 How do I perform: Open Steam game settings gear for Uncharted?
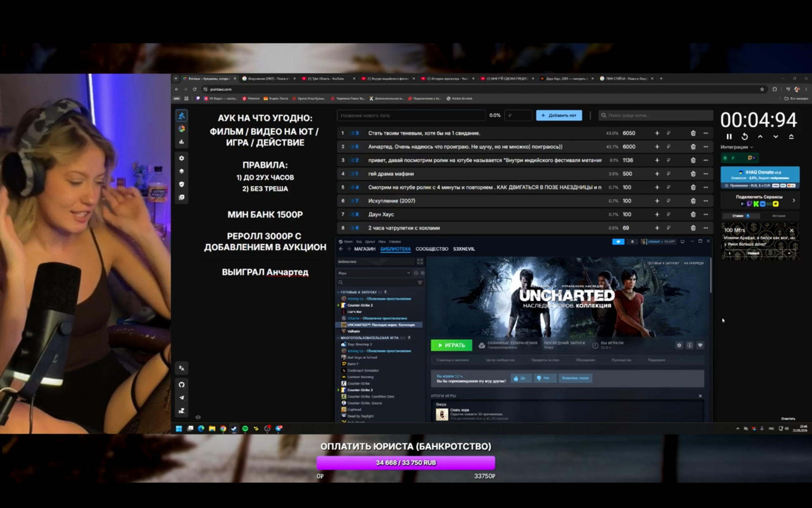(x=679, y=345)
